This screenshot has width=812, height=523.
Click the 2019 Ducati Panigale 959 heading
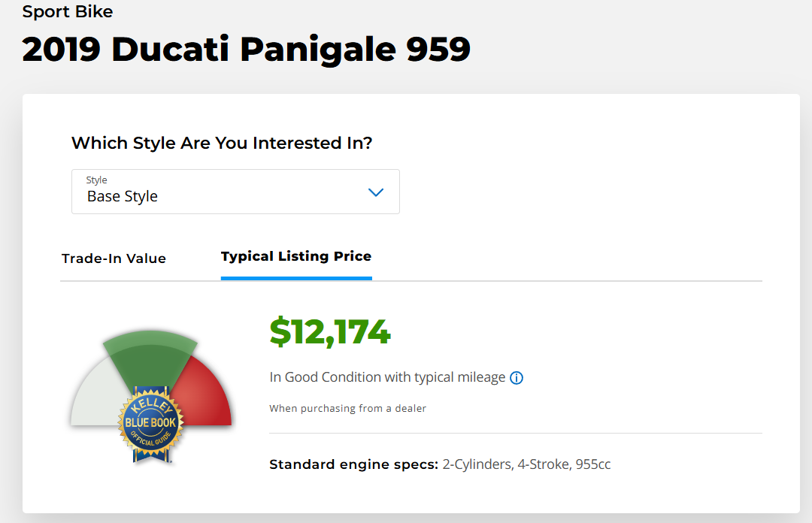[246, 50]
